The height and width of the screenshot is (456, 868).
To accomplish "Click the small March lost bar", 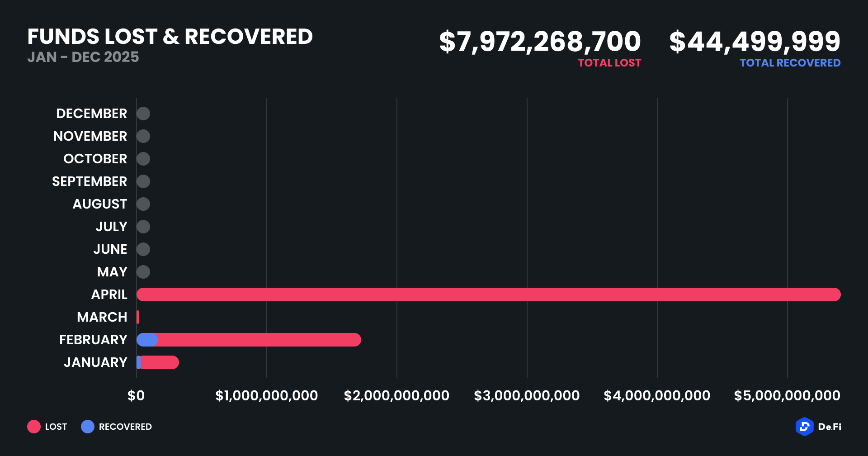I will 138,317.
